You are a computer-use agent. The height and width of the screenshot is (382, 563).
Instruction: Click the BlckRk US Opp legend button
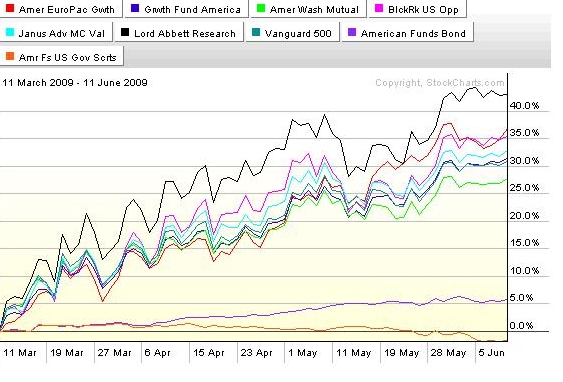[x=418, y=9]
